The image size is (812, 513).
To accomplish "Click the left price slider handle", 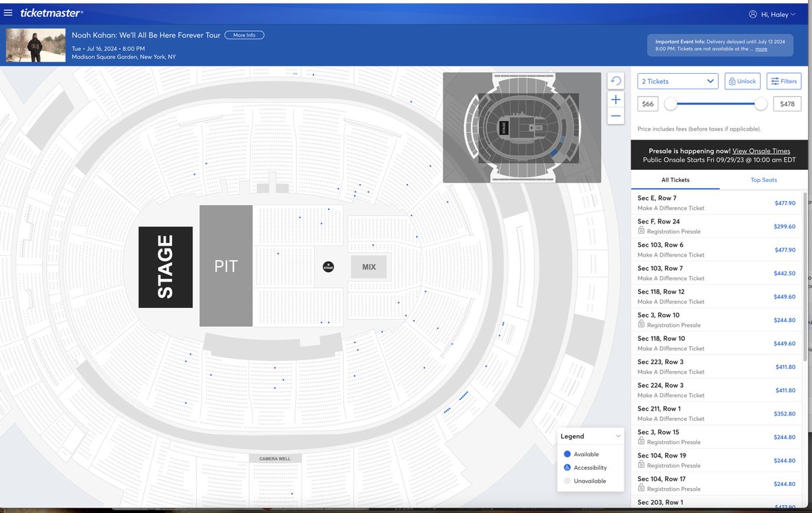I will 671,104.
